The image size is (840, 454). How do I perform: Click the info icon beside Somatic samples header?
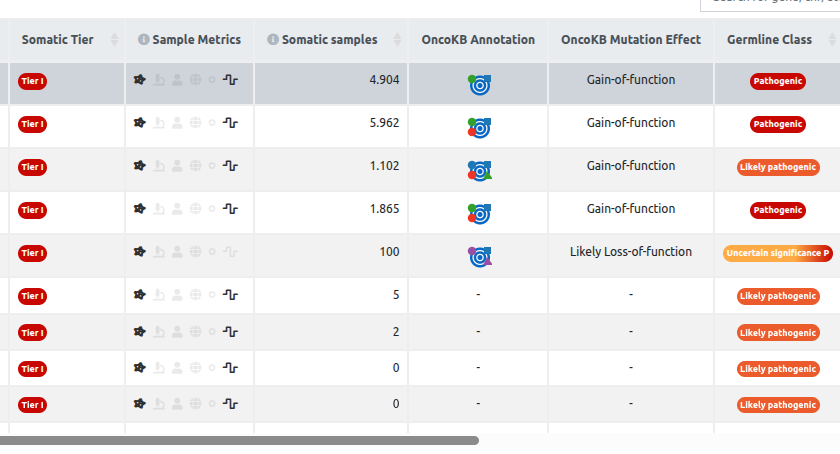(273, 40)
